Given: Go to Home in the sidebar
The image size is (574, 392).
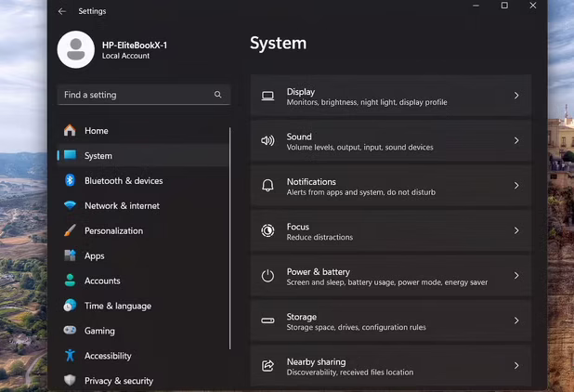Looking at the screenshot, I should 97,131.
